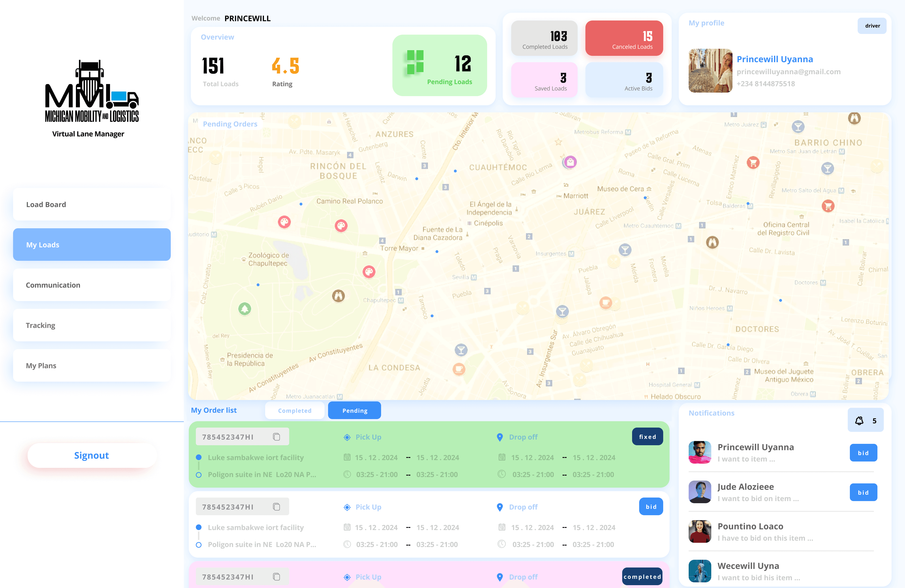Click green tree park marker on map
905x588 pixels.
click(244, 308)
